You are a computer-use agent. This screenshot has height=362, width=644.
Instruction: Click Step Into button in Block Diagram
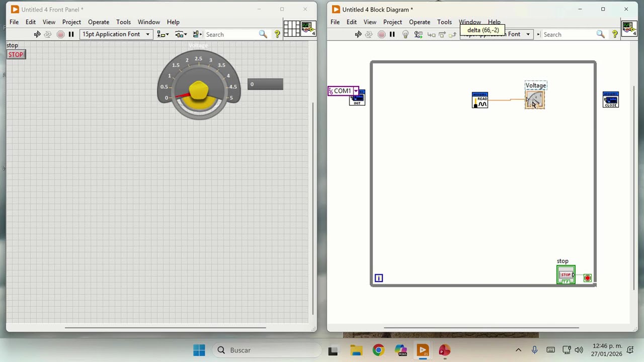[431, 34]
